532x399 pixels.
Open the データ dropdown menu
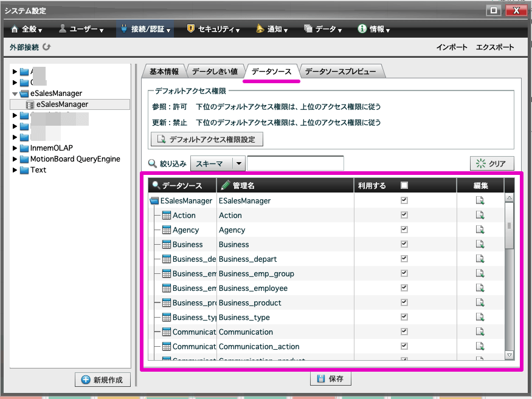(323, 29)
